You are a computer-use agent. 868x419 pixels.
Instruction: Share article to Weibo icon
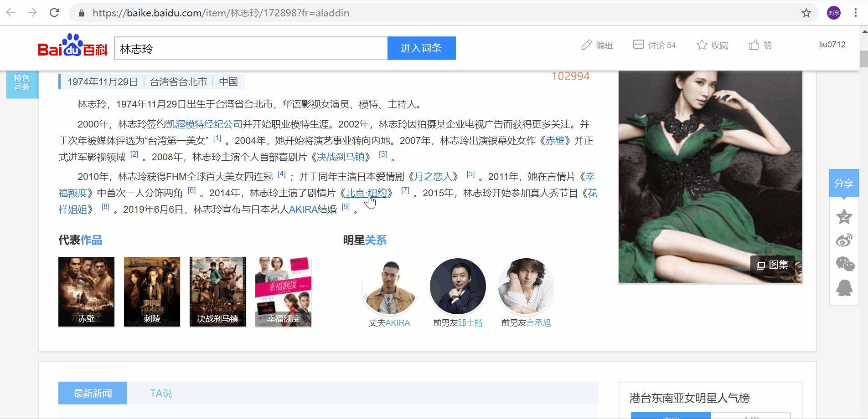tap(844, 240)
